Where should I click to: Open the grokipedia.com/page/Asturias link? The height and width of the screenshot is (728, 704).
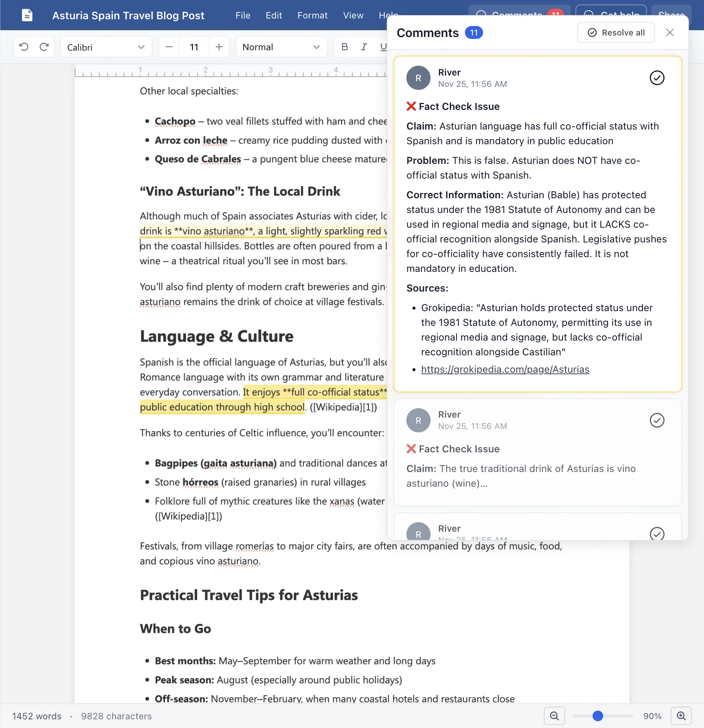(x=505, y=369)
